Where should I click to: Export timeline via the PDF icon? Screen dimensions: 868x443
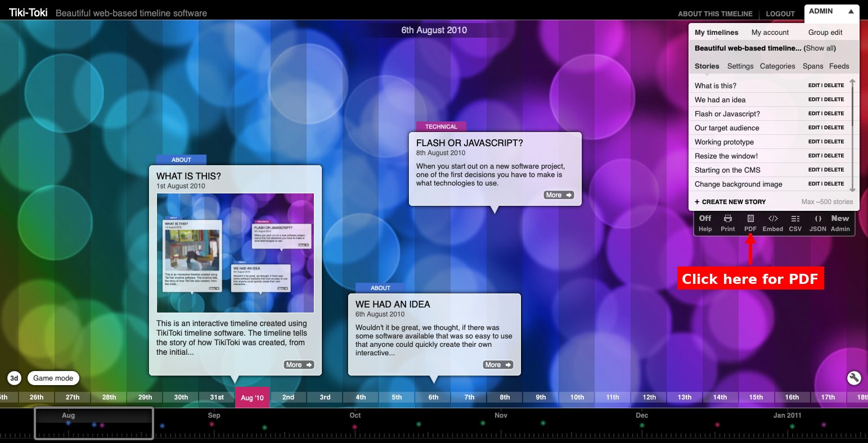(x=750, y=223)
